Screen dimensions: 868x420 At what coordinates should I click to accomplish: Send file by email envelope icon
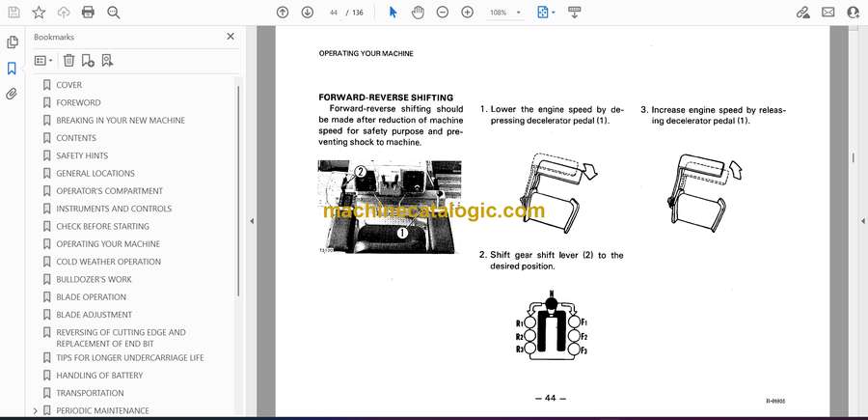pyautogui.click(x=828, y=13)
